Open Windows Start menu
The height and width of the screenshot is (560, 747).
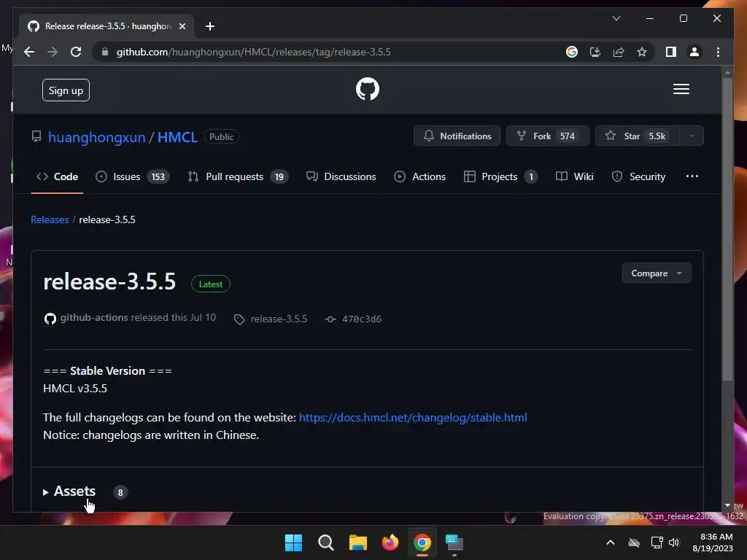(293, 542)
